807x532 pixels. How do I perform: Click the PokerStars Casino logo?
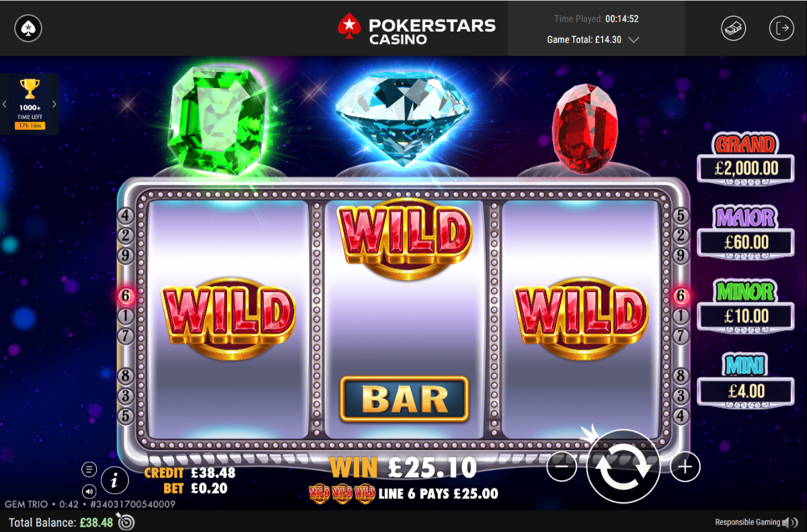click(x=416, y=28)
